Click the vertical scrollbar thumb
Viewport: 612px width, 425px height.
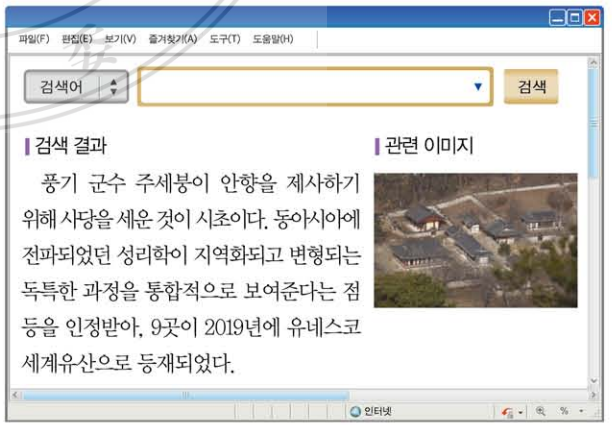[x=594, y=123]
